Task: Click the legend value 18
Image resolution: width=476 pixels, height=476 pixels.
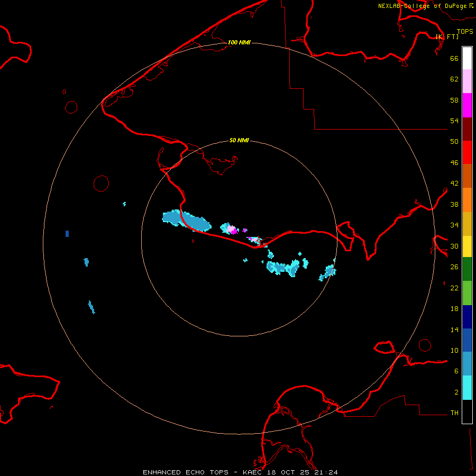Action: pyautogui.click(x=454, y=309)
